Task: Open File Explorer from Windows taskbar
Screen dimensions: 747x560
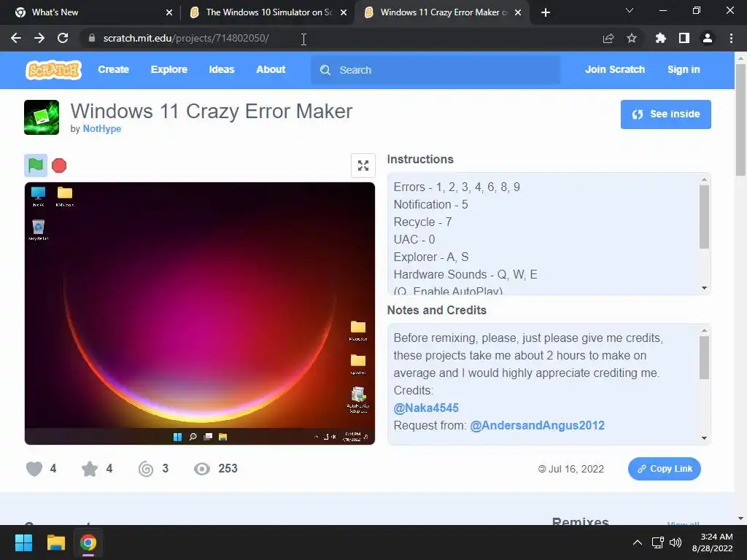Action: 55,542
